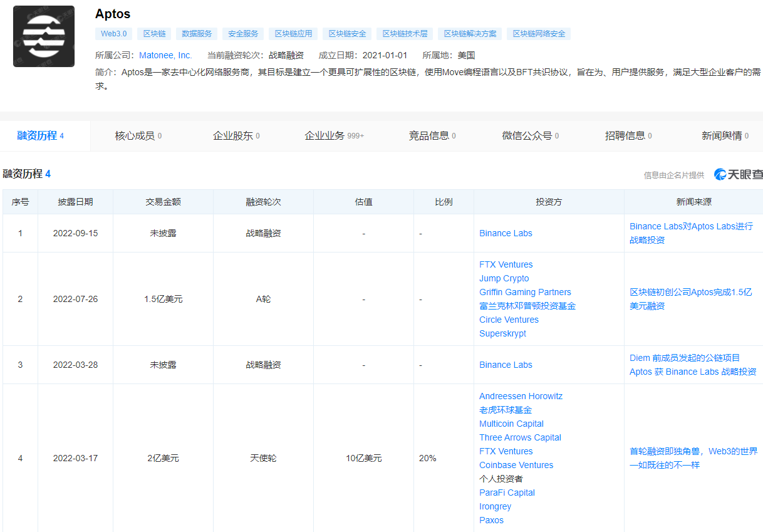Open Binance Labs investor in the 2022-09-15 row
Screen dimensions: 763x532
click(x=506, y=233)
